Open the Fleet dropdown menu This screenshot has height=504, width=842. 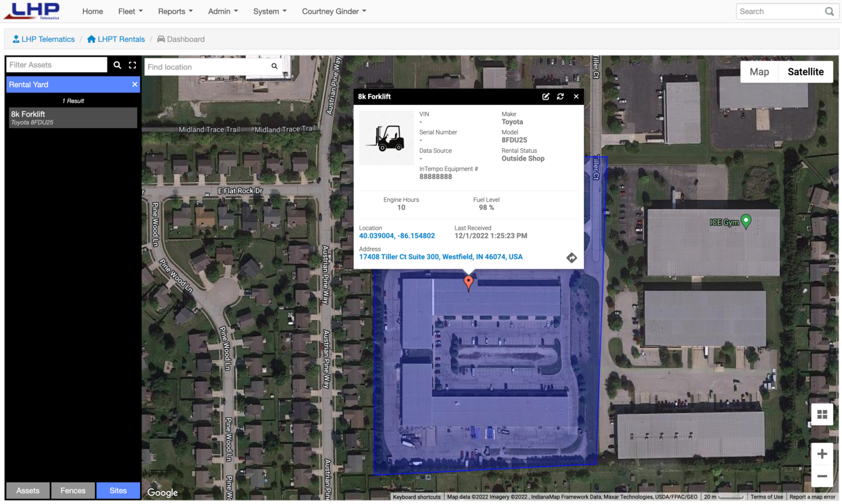pyautogui.click(x=130, y=11)
